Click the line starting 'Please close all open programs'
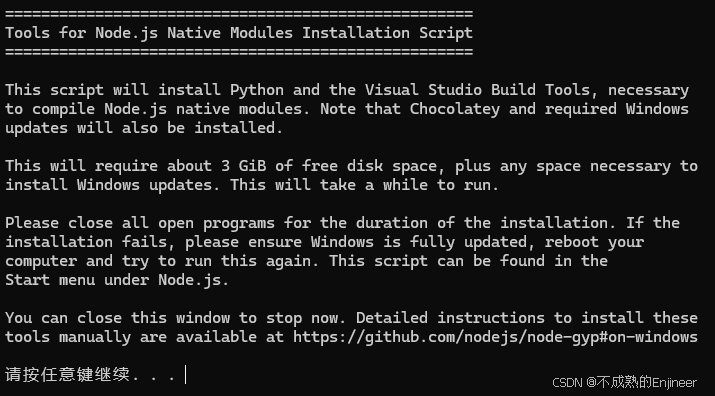 click(x=342, y=223)
